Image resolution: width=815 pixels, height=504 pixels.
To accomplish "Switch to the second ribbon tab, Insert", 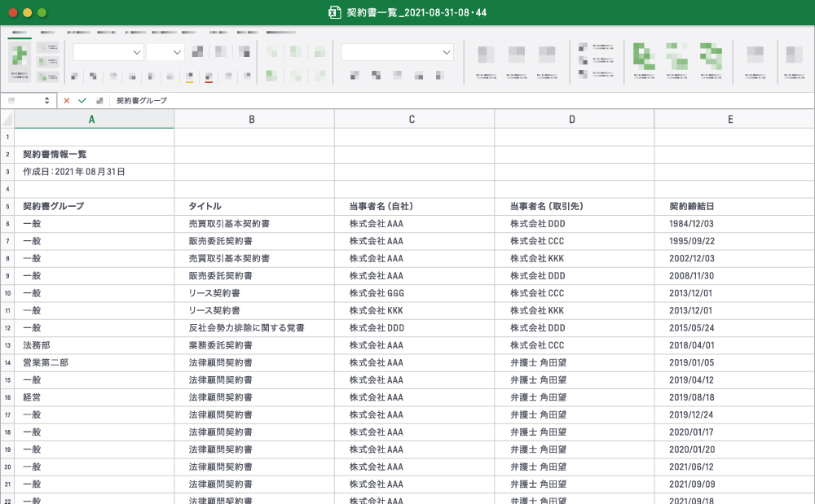I will point(48,33).
